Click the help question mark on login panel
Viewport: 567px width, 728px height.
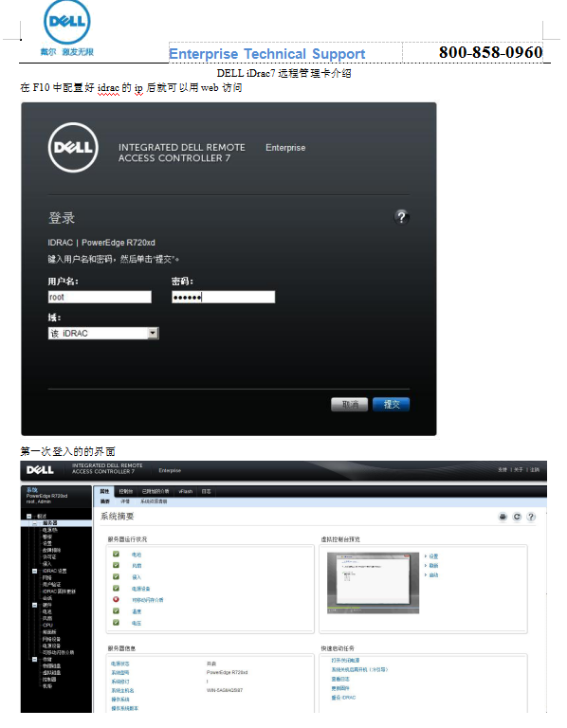[402, 217]
